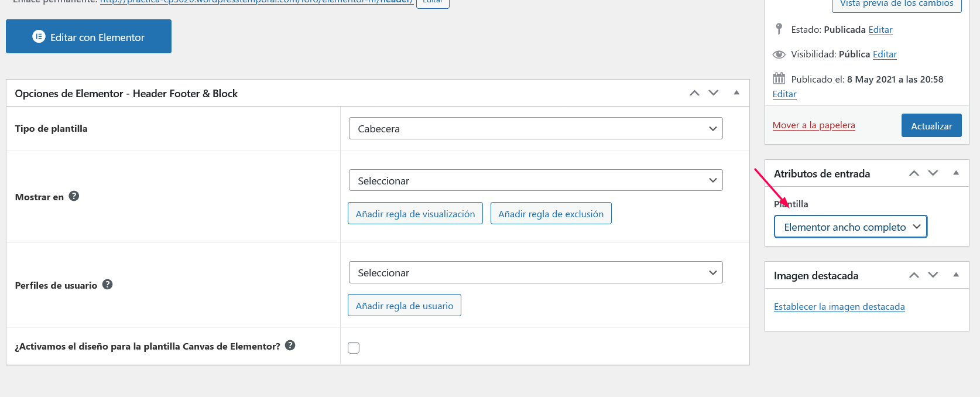
Task: Click Establecer la imagen destacada
Action: [x=839, y=306]
